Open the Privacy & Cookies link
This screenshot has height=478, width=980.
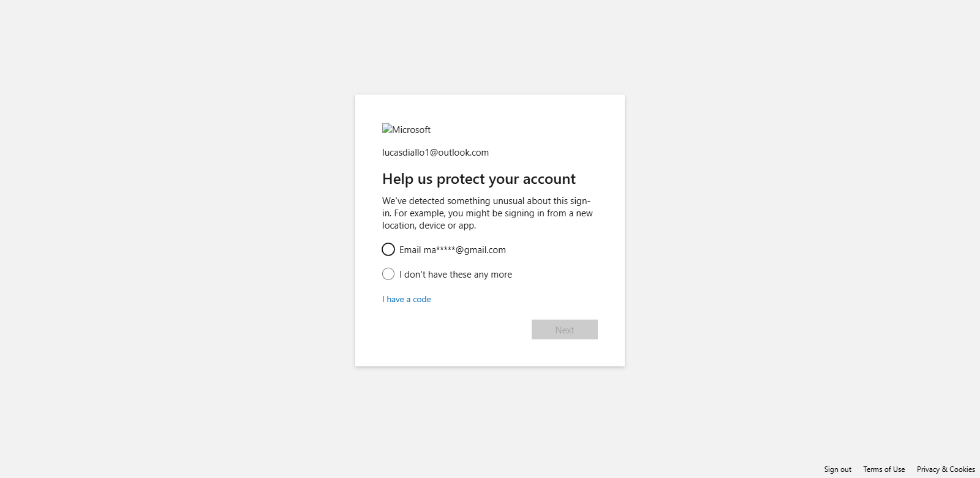click(946, 469)
